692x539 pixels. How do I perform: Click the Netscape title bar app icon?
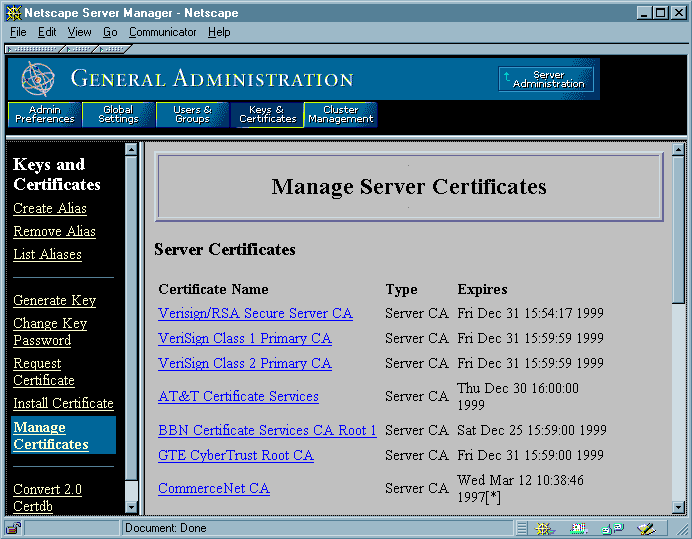(14, 13)
